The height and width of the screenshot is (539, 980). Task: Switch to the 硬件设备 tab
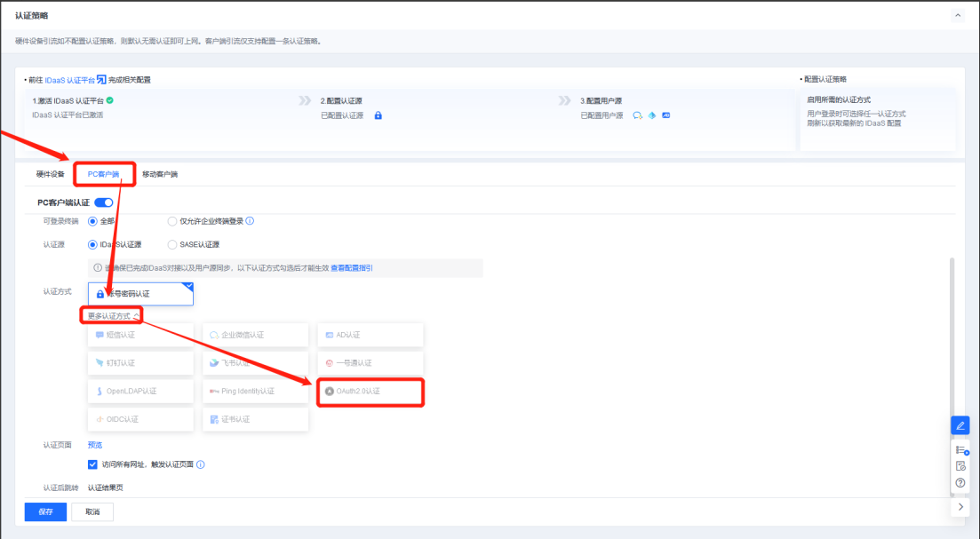(x=51, y=174)
